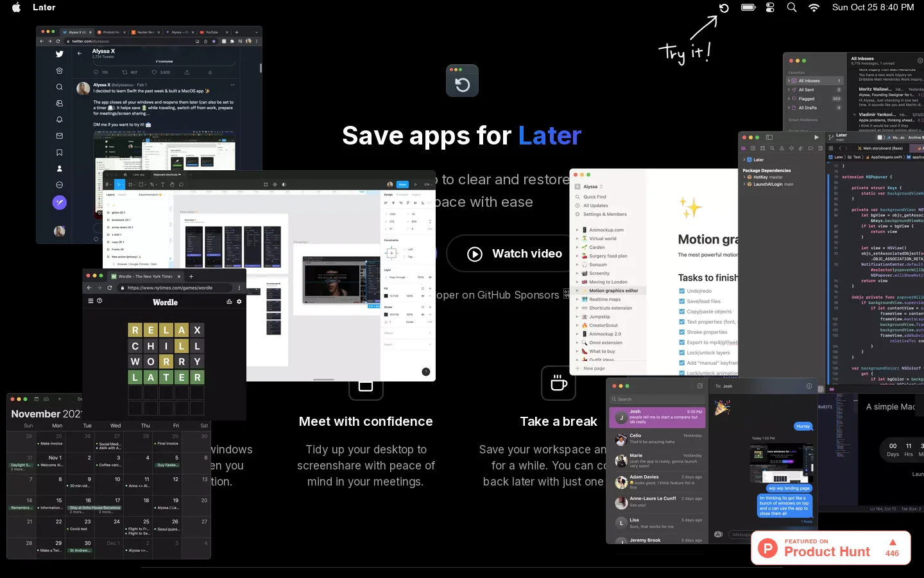This screenshot has height=578, width=924.
Task: Click the Messages search field
Action: [x=658, y=399]
